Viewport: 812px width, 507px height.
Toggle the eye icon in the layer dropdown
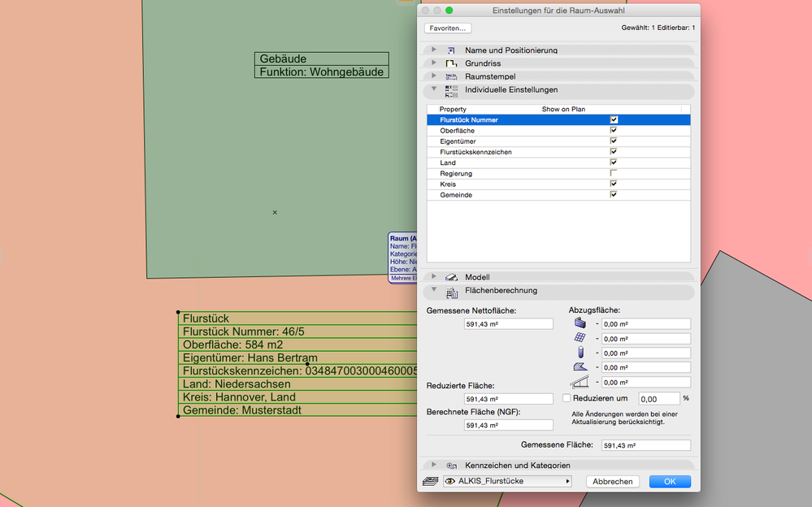(x=450, y=481)
